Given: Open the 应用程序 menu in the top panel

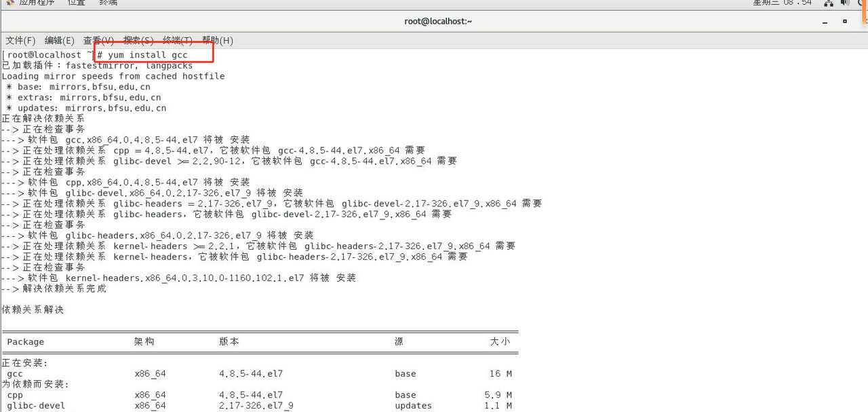Looking at the screenshot, I should 36,2.
